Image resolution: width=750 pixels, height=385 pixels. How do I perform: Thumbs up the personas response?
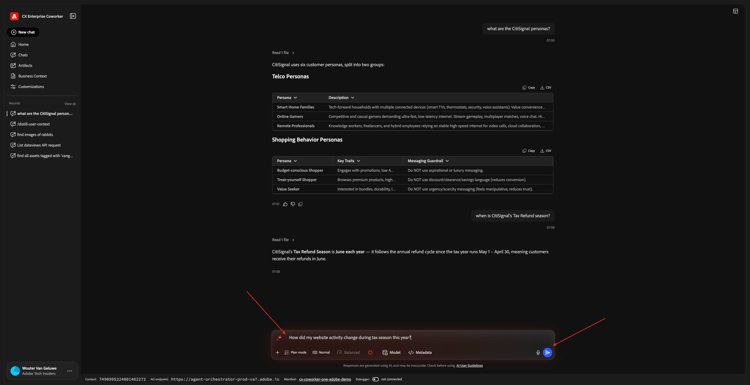tap(285, 204)
